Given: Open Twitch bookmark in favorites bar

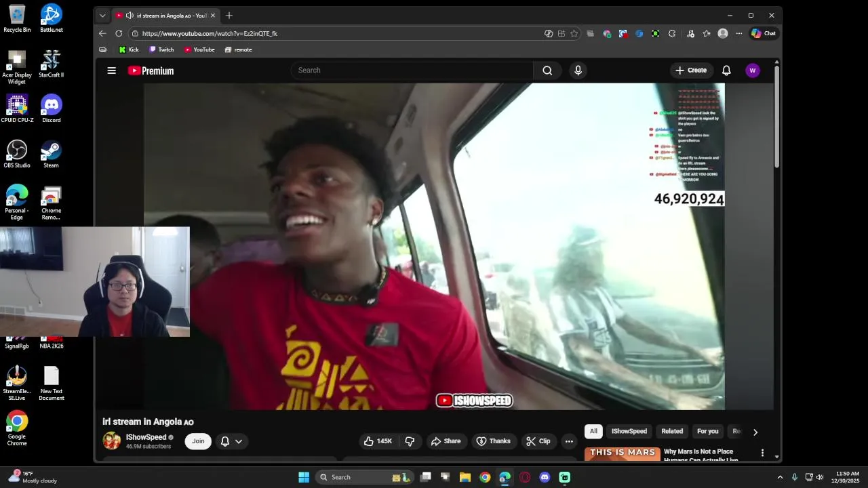Looking at the screenshot, I should pos(161,49).
